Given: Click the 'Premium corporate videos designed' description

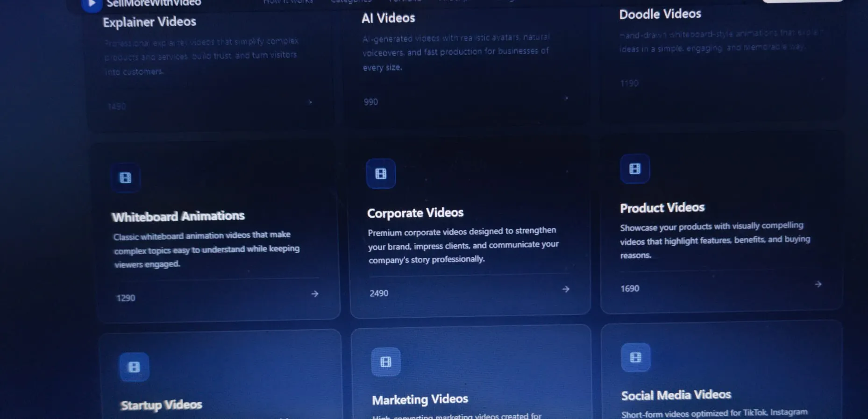Looking at the screenshot, I should [463, 245].
